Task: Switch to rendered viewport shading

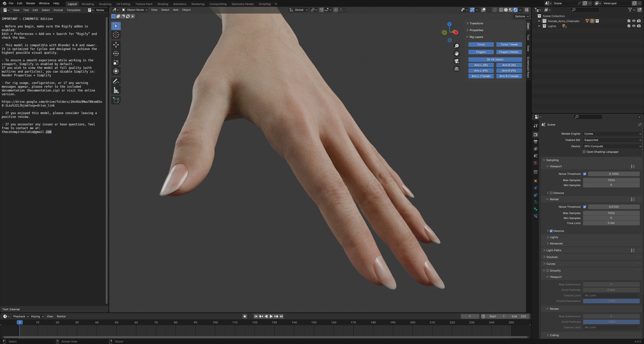Action: pyautogui.click(x=515, y=10)
